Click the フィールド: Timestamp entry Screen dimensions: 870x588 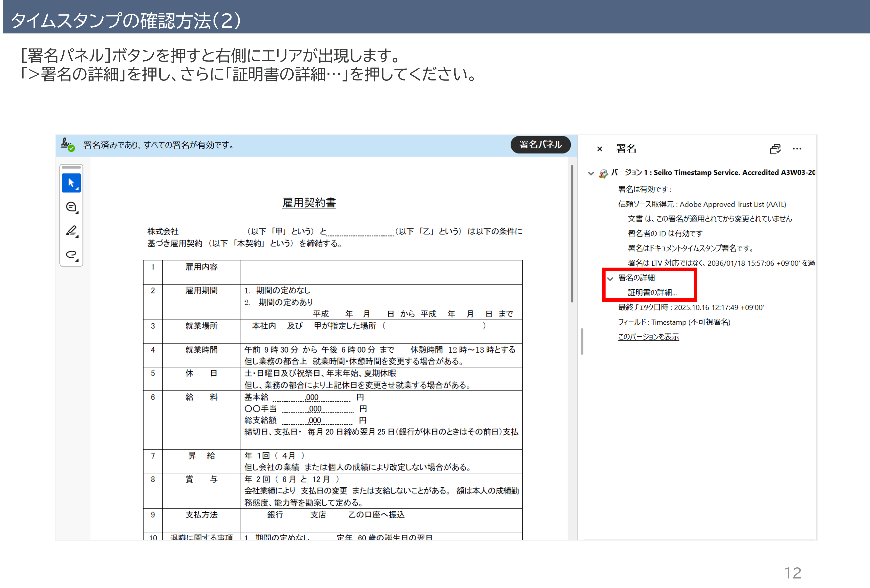point(674,322)
